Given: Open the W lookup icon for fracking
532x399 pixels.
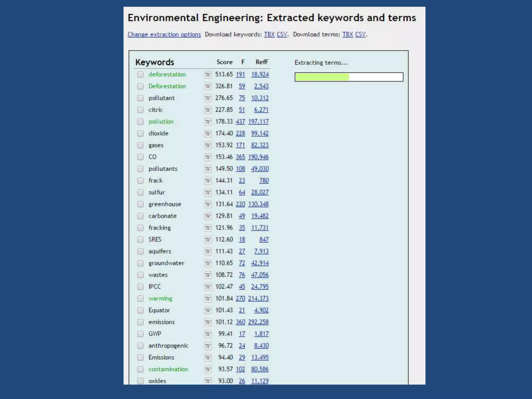Looking at the screenshot, I should point(208,228).
